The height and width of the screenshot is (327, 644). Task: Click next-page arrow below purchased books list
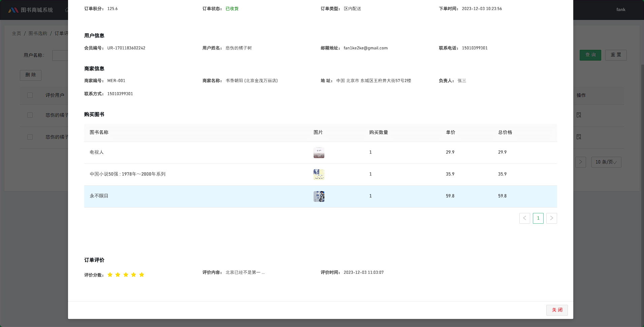coord(551,218)
